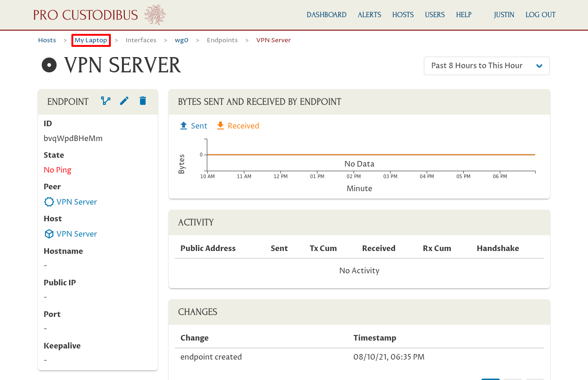Click the Pro Custodibus medusa logo icon
The width and height of the screenshot is (588, 380).
pyautogui.click(x=155, y=15)
